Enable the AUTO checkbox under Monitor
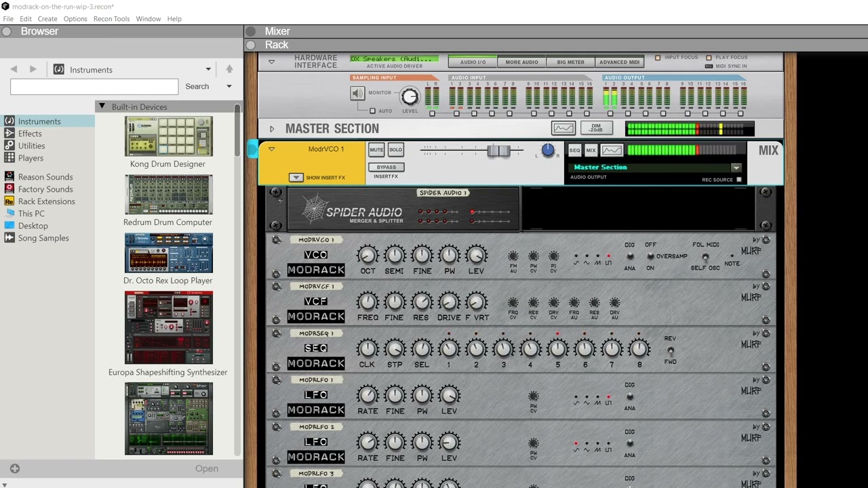868x488 pixels. 372,110
